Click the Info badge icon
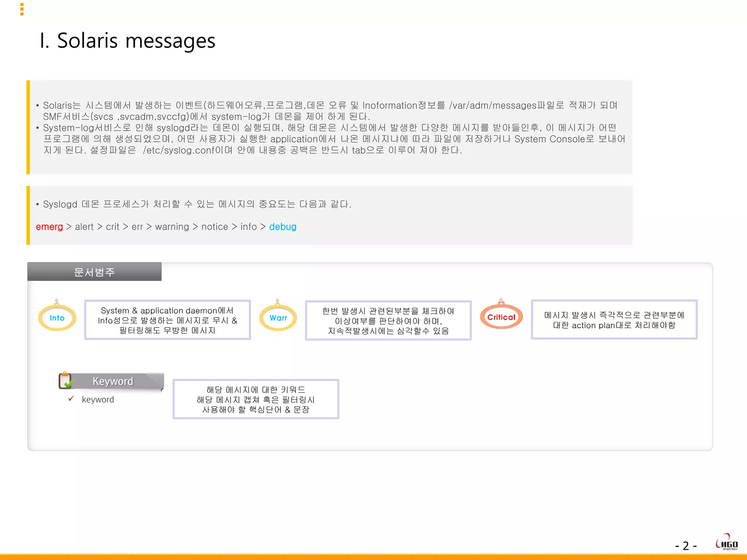This screenshot has height=560, width=747. (57, 318)
